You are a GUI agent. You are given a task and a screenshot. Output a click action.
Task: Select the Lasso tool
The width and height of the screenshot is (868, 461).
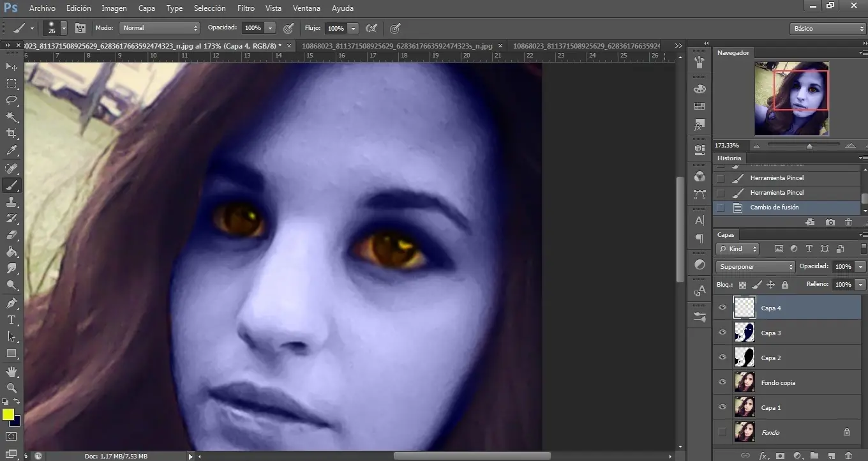(x=11, y=100)
